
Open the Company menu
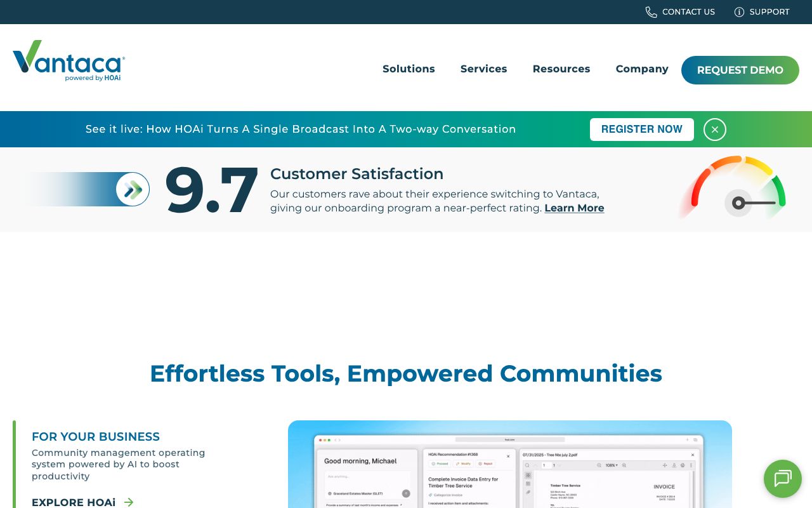(x=642, y=69)
